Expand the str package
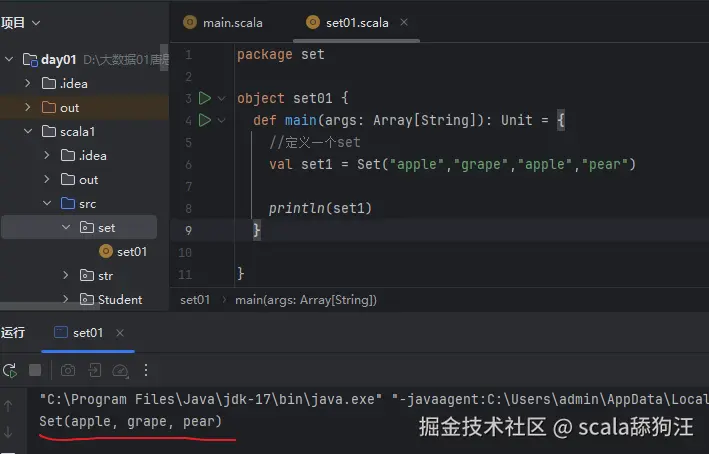The width and height of the screenshot is (709, 454). click(66, 275)
